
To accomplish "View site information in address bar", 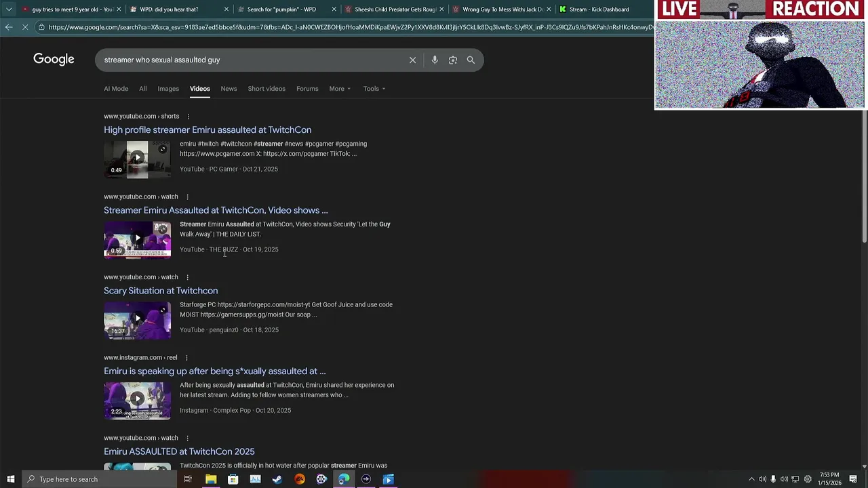I will click(41, 27).
